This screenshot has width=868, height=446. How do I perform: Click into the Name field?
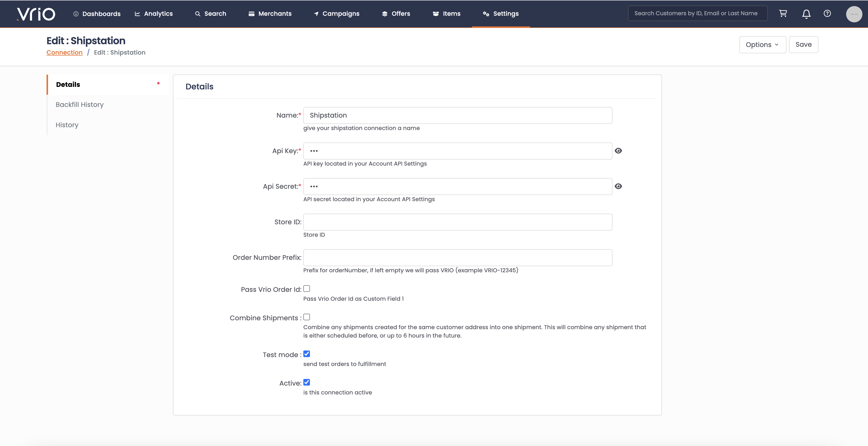458,116
